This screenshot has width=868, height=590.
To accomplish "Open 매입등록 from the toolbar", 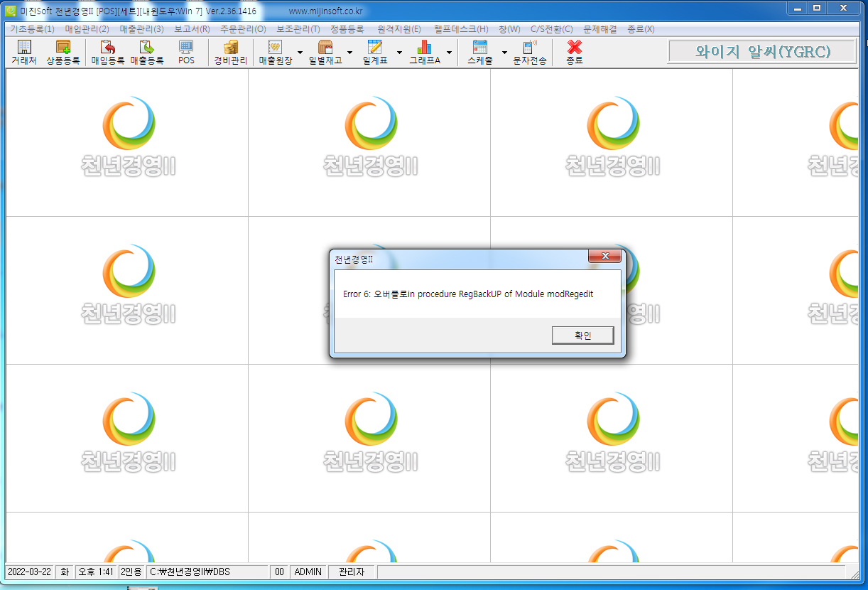I will [x=108, y=53].
